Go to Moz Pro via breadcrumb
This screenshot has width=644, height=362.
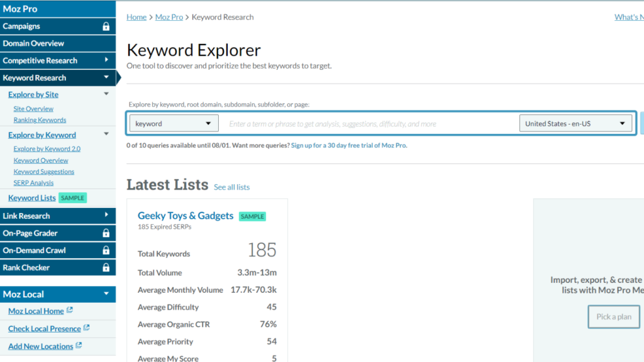(169, 17)
